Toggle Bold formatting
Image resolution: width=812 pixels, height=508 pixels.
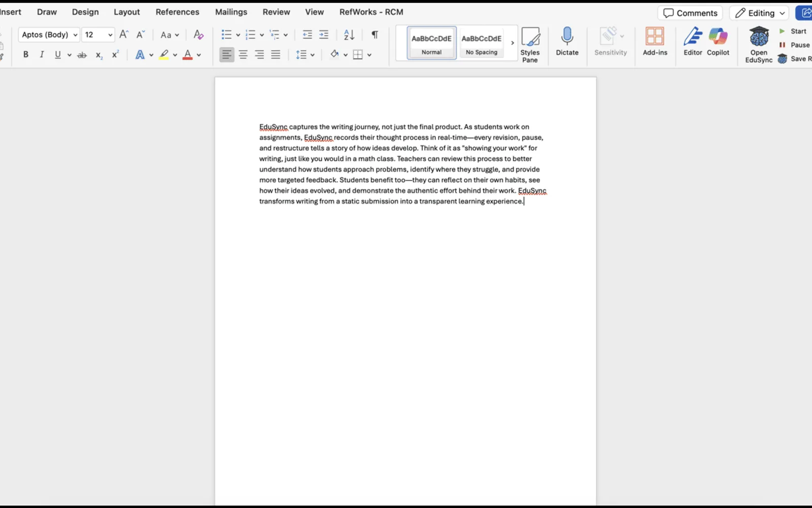26,54
